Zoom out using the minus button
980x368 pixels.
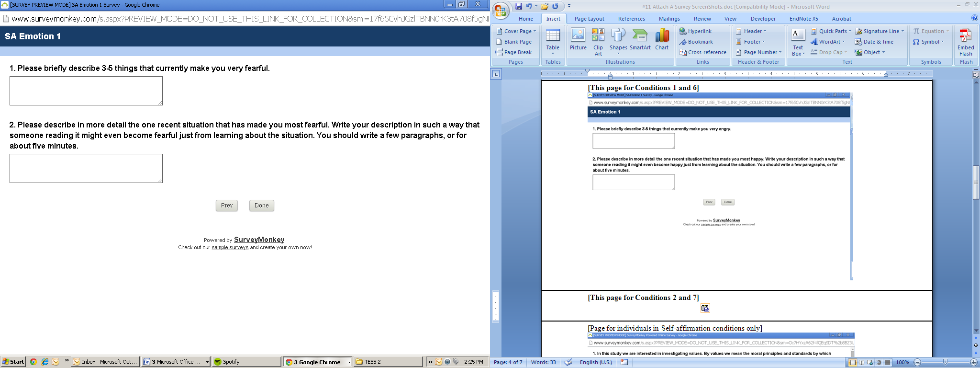[x=917, y=362]
